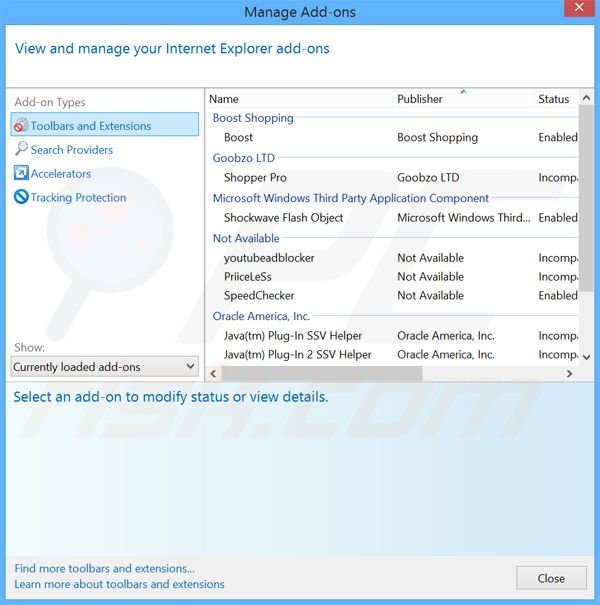
Task: Select Search Providers add-on type
Action: point(72,150)
